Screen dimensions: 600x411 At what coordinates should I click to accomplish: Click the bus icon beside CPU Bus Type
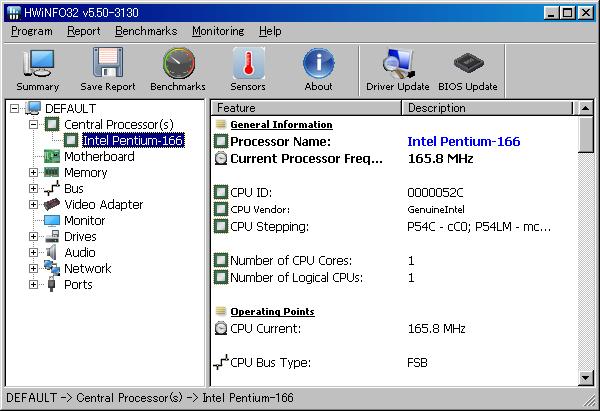pyautogui.click(x=221, y=362)
